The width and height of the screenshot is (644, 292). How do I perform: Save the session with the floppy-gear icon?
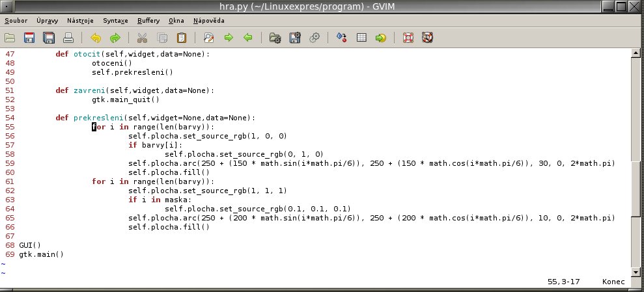295,38
